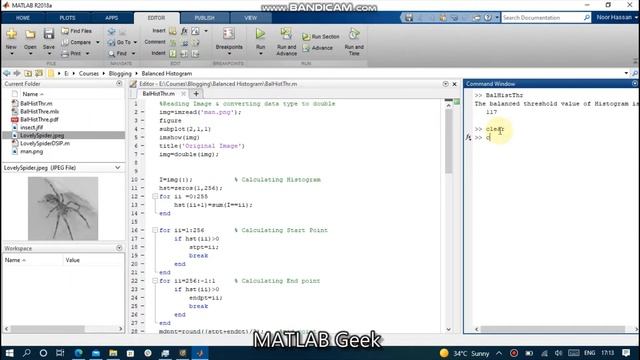This screenshot has width=640, height=360.
Task: Click the Breakpoints icon
Action: 229,35
